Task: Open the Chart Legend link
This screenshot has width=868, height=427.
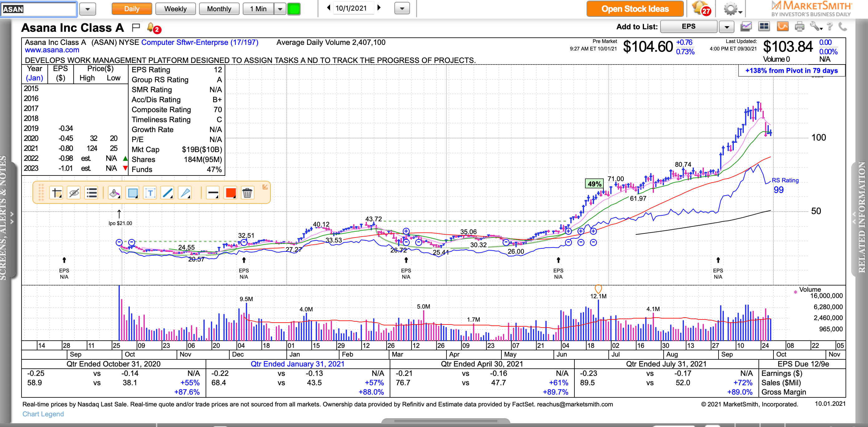Action: pyautogui.click(x=43, y=414)
